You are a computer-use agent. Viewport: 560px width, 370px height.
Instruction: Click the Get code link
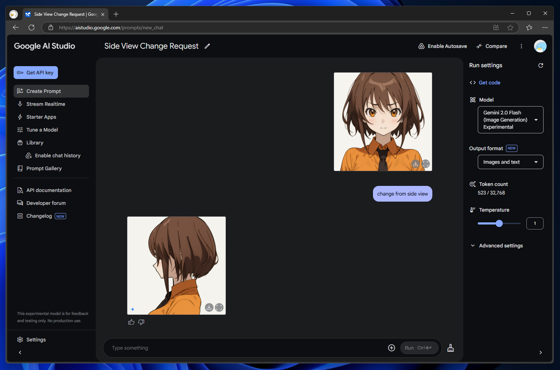coord(489,82)
